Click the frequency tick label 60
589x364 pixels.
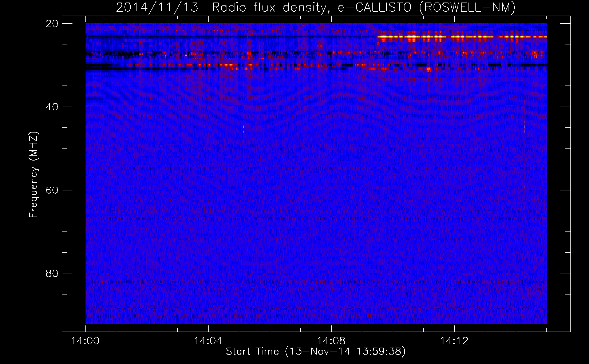52,190
